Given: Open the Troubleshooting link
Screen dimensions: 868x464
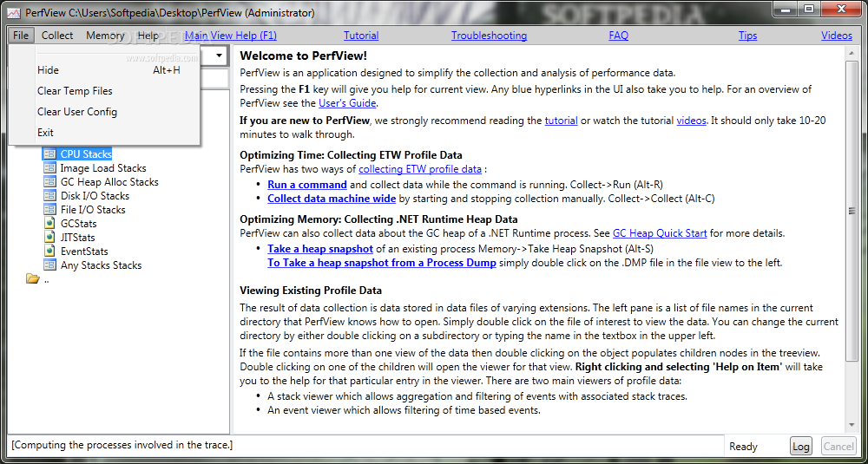Looking at the screenshot, I should point(489,36).
